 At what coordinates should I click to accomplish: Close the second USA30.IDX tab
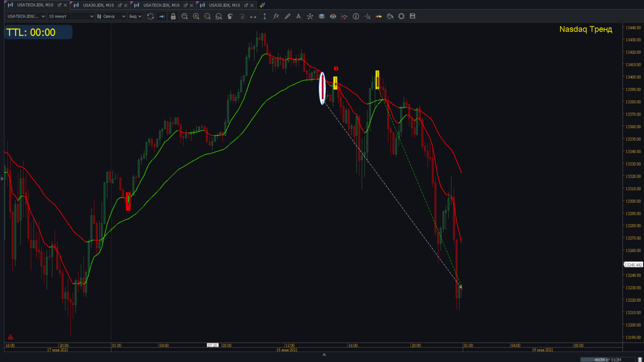252,5
